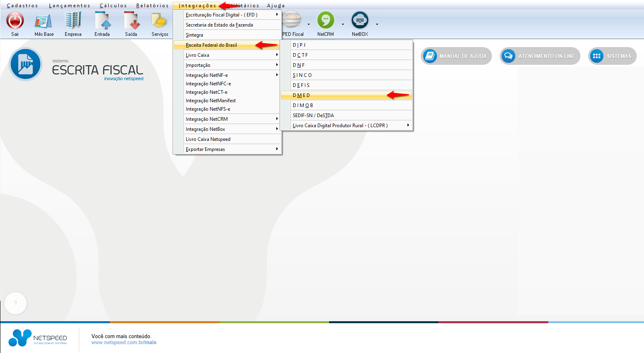Select SEDIF-SN / DeSTDA entry
This screenshot has height=353, width=644.
347,116
